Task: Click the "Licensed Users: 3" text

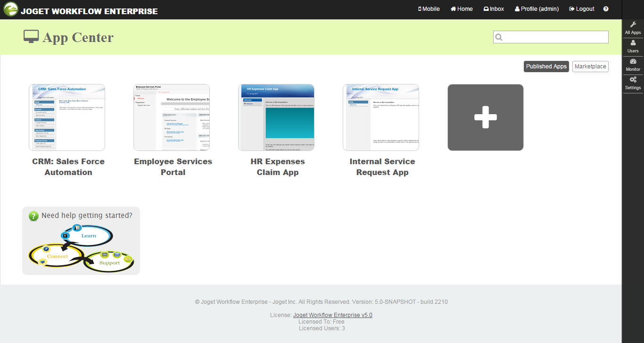Action: (322, 328)
